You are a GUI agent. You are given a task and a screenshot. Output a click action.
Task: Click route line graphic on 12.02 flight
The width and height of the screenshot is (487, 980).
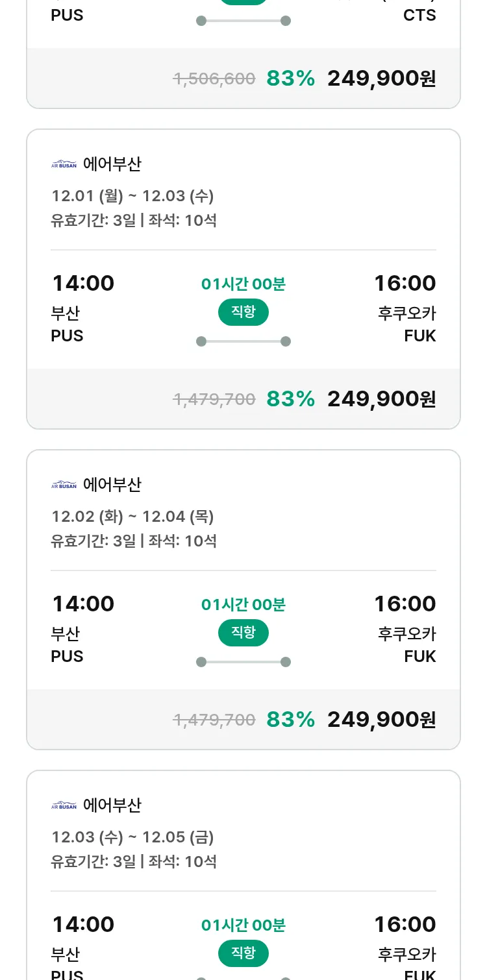click(243, 662)
